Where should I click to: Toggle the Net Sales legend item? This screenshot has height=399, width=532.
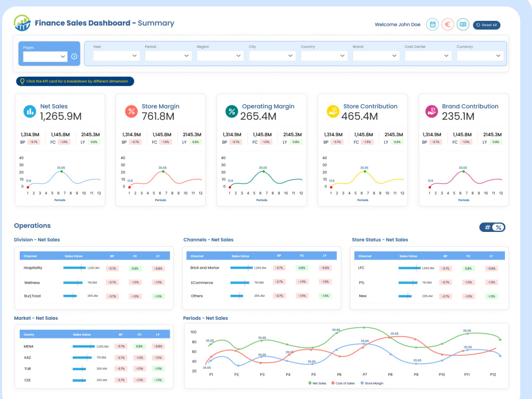tap(317, 383)
